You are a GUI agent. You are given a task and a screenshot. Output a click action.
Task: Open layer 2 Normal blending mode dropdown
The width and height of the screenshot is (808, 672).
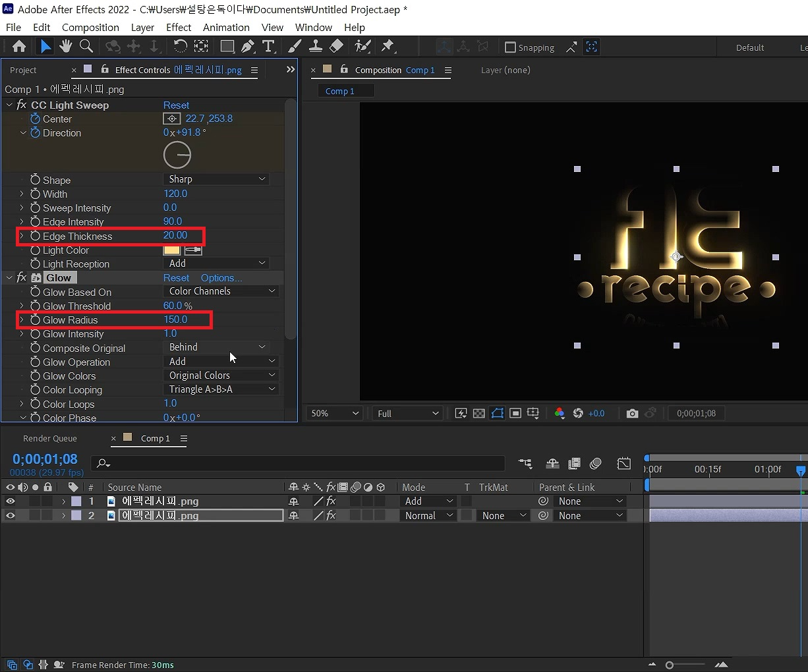429,516
